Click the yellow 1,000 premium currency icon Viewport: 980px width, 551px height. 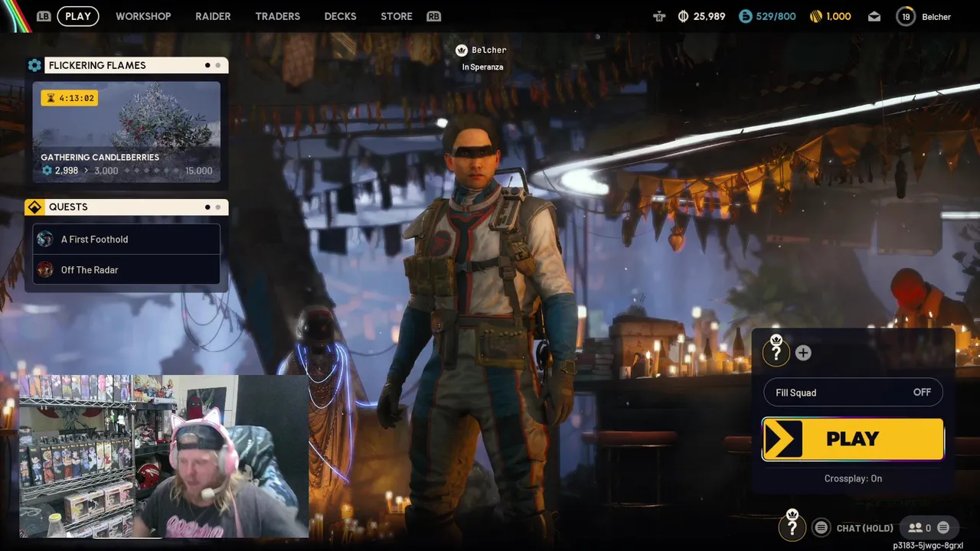[816, 16]
